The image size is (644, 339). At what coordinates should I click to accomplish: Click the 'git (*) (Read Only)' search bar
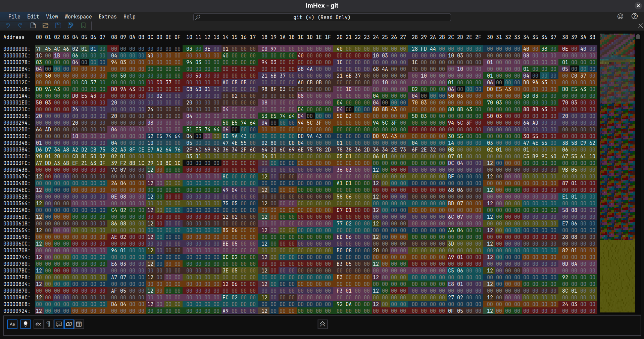[x=322, y=17]
